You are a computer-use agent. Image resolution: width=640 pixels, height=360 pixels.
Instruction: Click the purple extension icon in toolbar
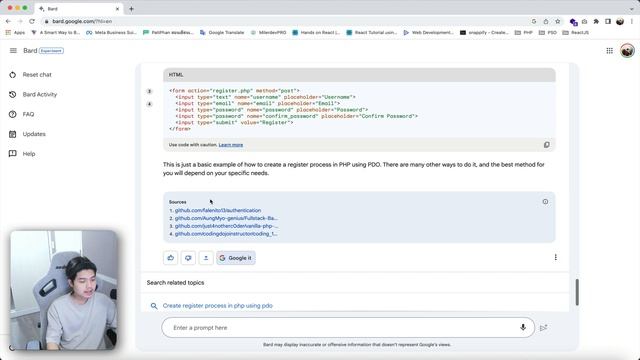573,22
